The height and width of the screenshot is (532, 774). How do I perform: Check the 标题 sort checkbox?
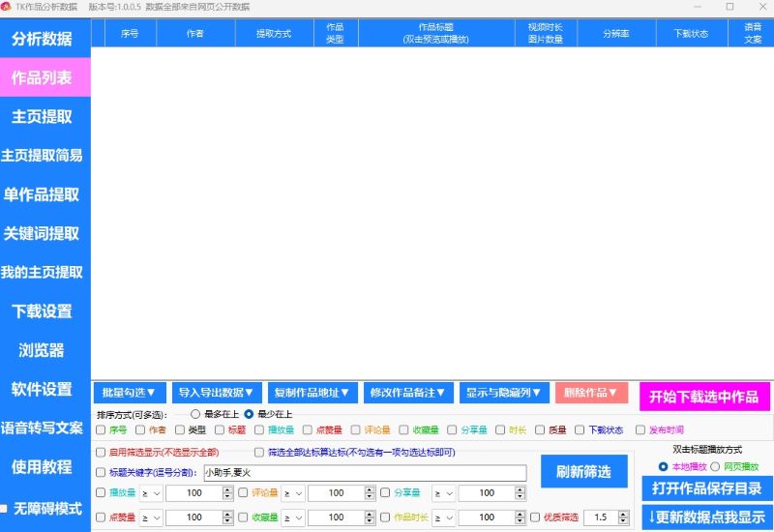point(220,429)
